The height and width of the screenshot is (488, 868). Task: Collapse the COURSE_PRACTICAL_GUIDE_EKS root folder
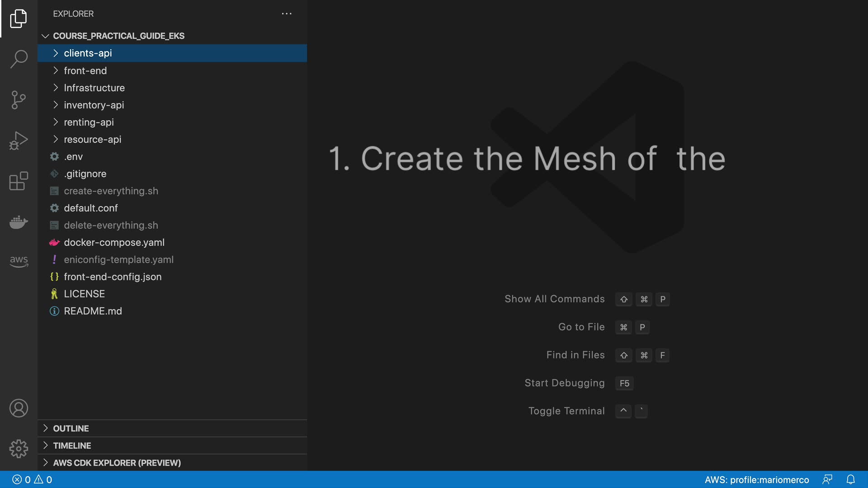[x=118, y=36]
